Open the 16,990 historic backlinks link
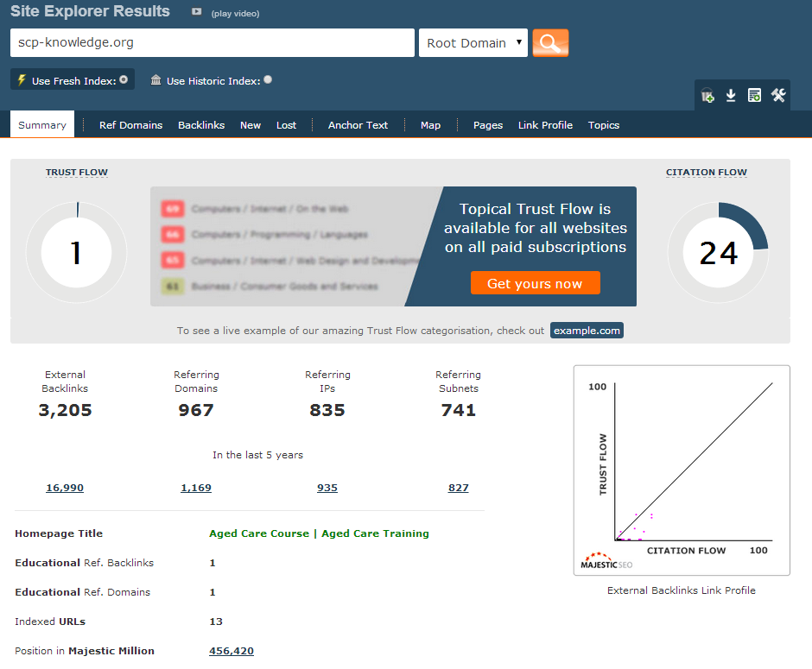 [65, 488]
